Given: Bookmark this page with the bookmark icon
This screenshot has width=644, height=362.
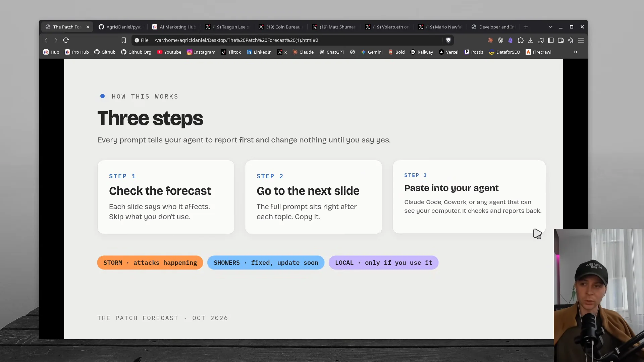Looking at the screenshot, I should 124,40.
